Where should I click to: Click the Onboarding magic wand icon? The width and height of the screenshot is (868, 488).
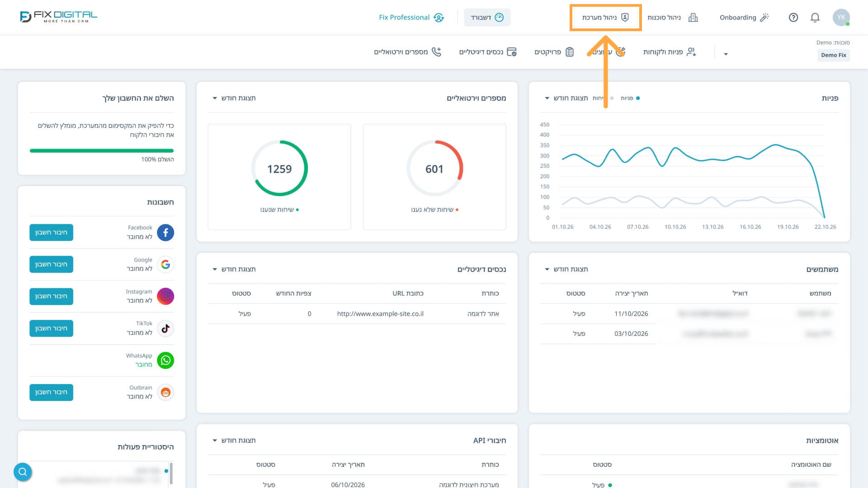(x=764, y=17)
